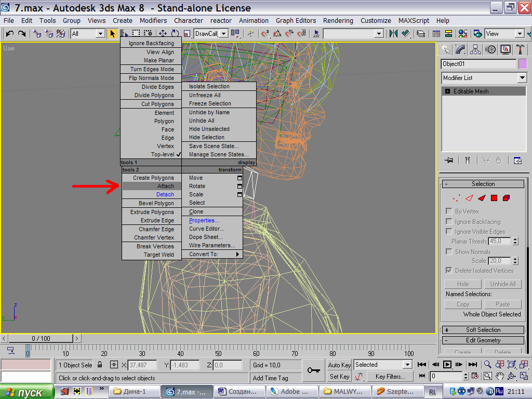The height and width of the screenshot is (399, 532).
Task: Switch to the Hierarchy command panel tab
Action: click(475, 50)
